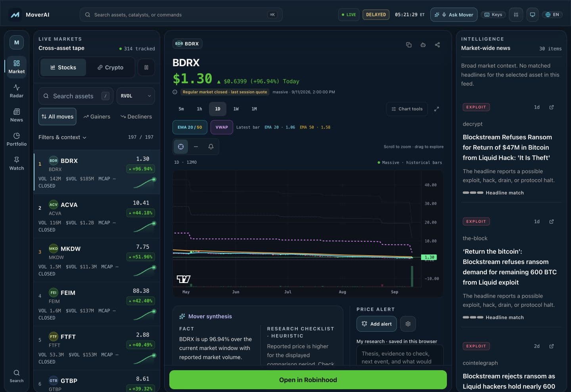
Task: Open the Radar view in sidebar
Action: point(16,91)
